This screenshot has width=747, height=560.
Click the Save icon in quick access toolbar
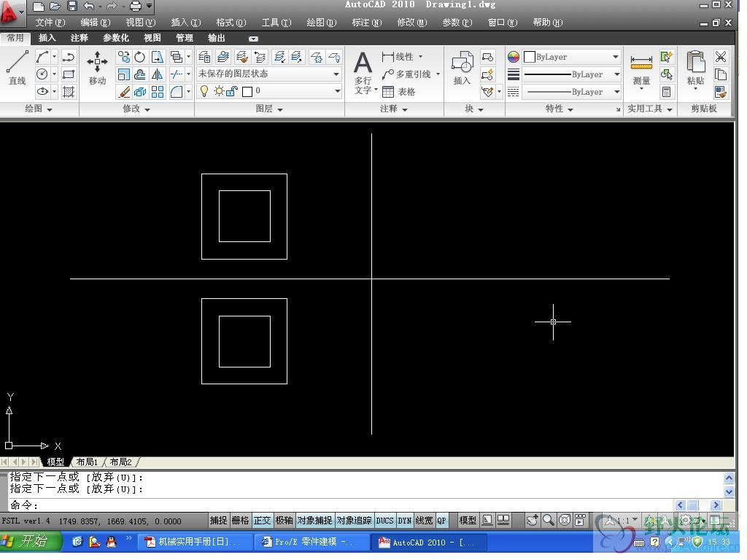click(72, 6)
